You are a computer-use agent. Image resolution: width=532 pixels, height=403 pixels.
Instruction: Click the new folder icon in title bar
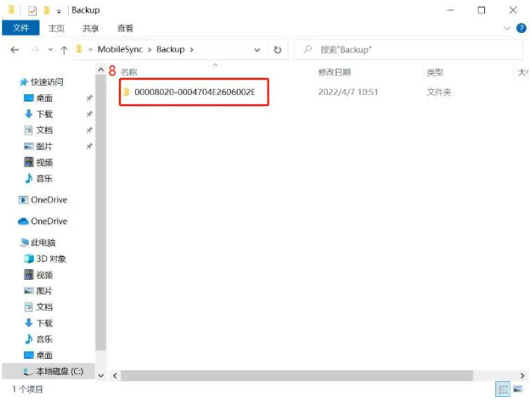[47, 10]
